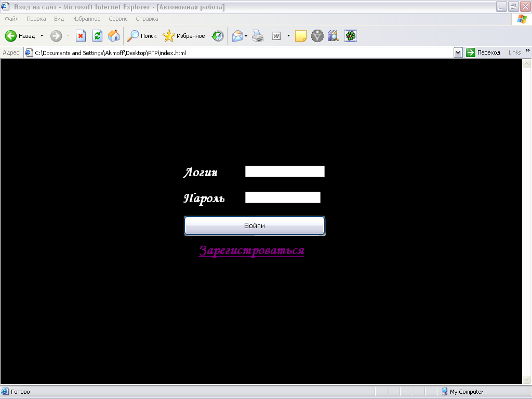Expand the Mail dropdown arrow

[x=246, y=36]
